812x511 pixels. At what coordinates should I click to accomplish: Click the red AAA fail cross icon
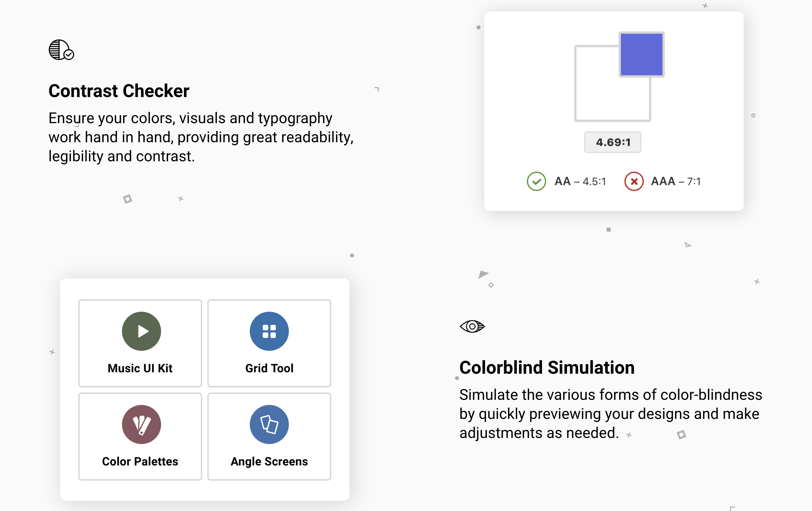634,181
